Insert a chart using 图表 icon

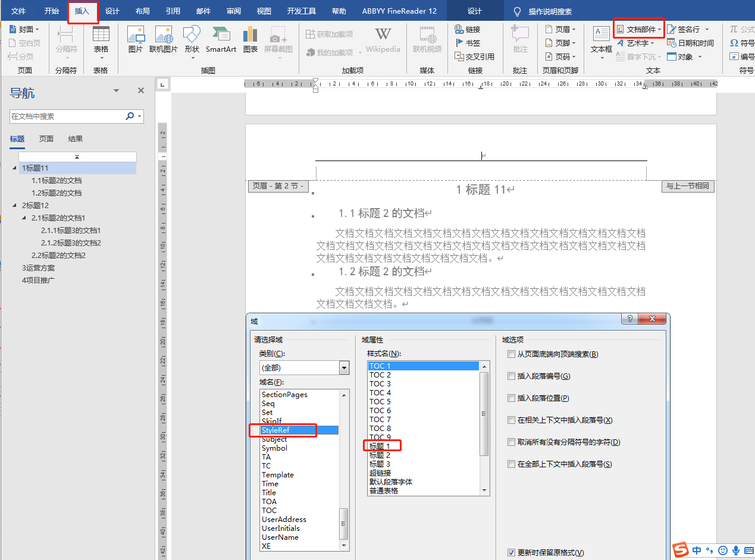coord(250,39)
